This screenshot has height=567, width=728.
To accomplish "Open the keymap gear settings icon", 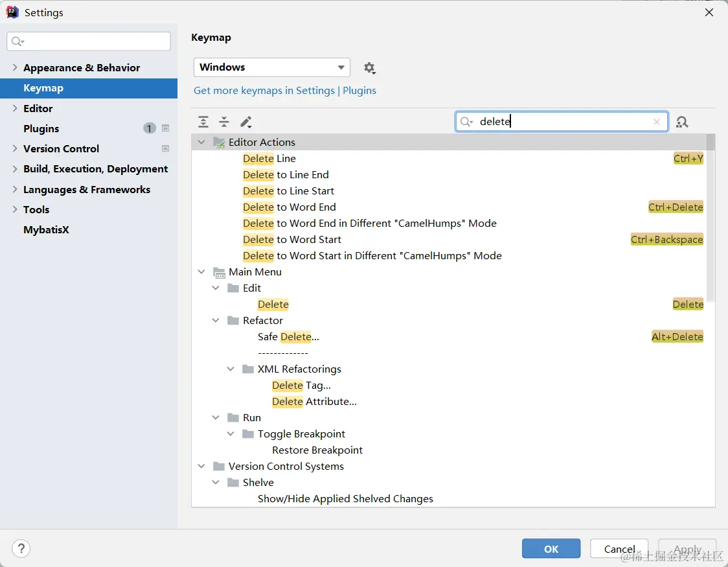I will click(369, 68).
